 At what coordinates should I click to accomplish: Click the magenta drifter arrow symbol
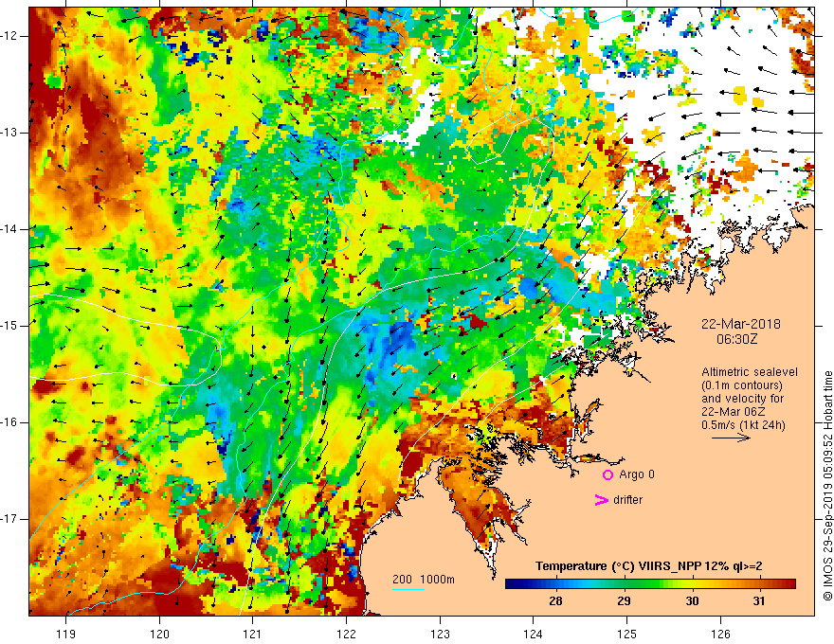tap(602, 500)
